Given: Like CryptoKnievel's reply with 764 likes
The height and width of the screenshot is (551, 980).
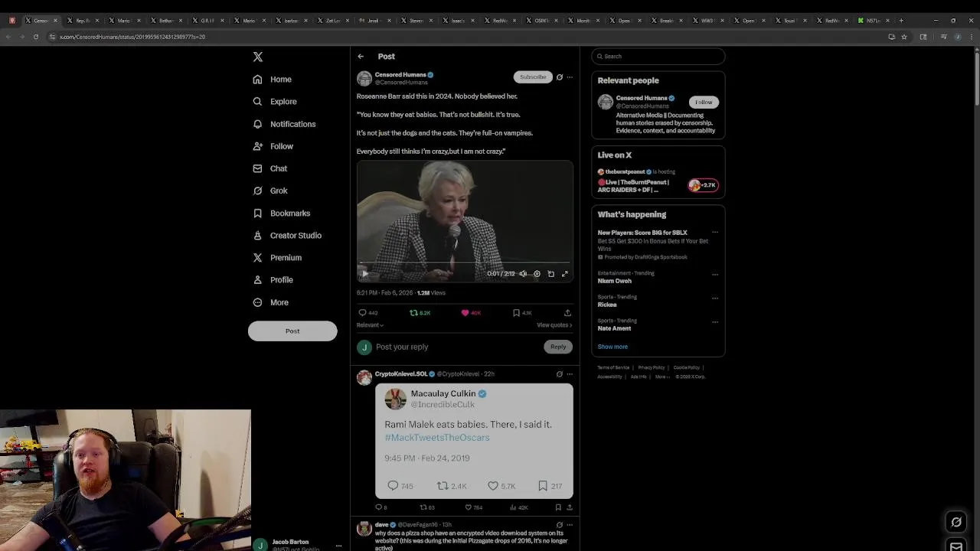Looking at the screenshot, I should tap(474, 507).
